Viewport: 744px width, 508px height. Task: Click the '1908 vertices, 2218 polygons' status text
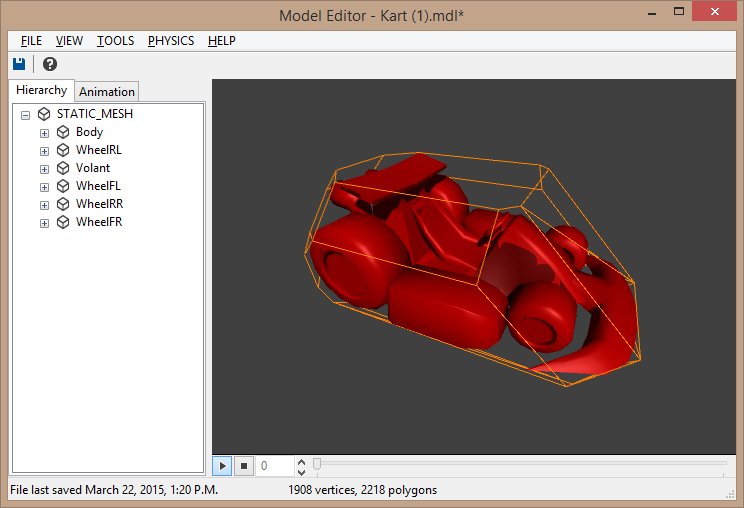click(363, 490)
